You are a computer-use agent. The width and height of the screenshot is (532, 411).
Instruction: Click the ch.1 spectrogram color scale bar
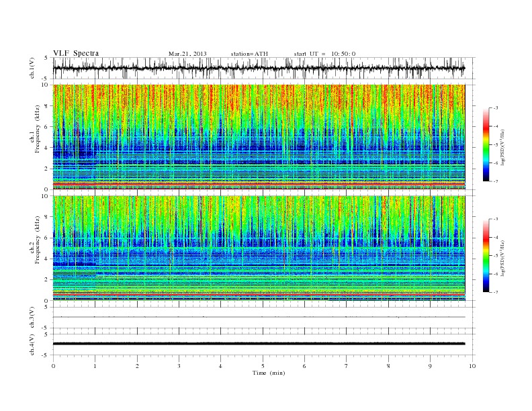[486, 144]
